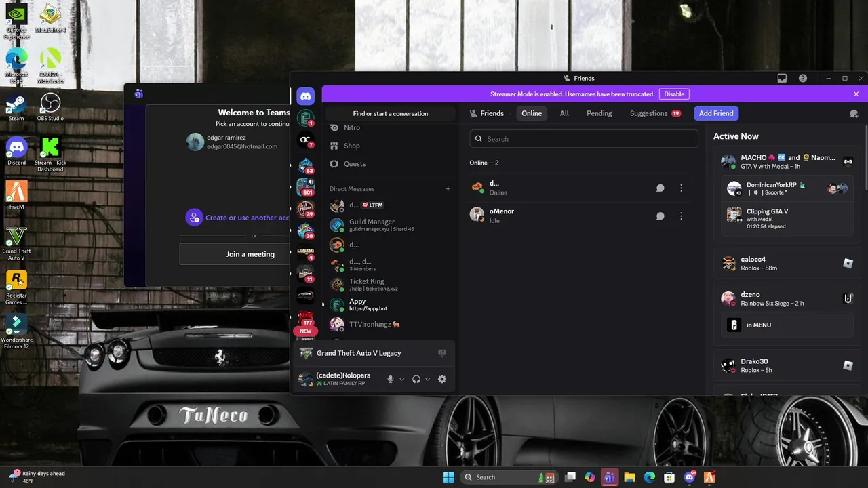Screen dimensions: 868x488
Task: Open the group DM with 3 Members
Action: [390, 264]
